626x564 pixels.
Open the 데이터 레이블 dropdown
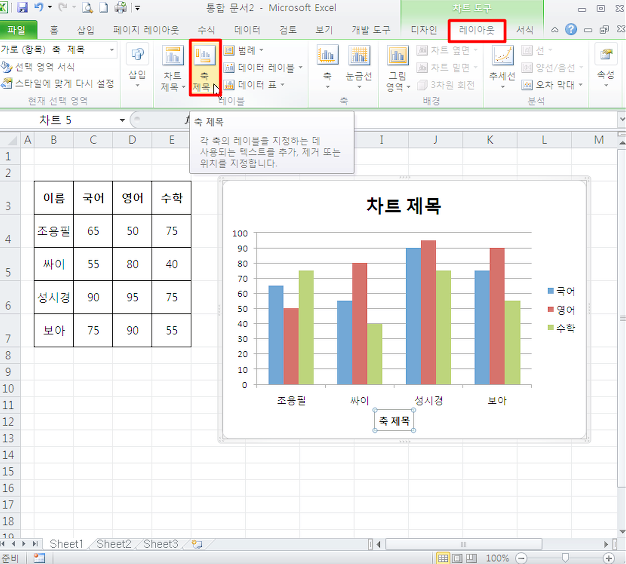click(263, 67)
